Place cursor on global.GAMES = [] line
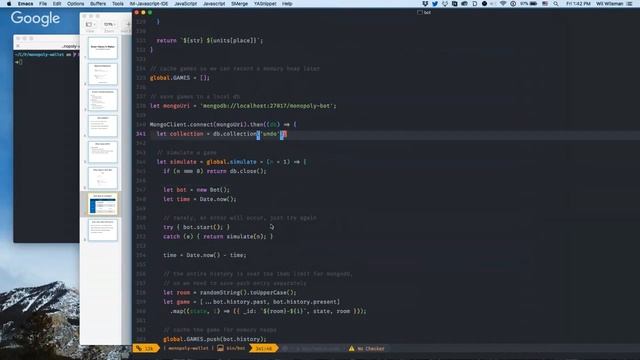This screenshot has height=360, width=640. 180,78
